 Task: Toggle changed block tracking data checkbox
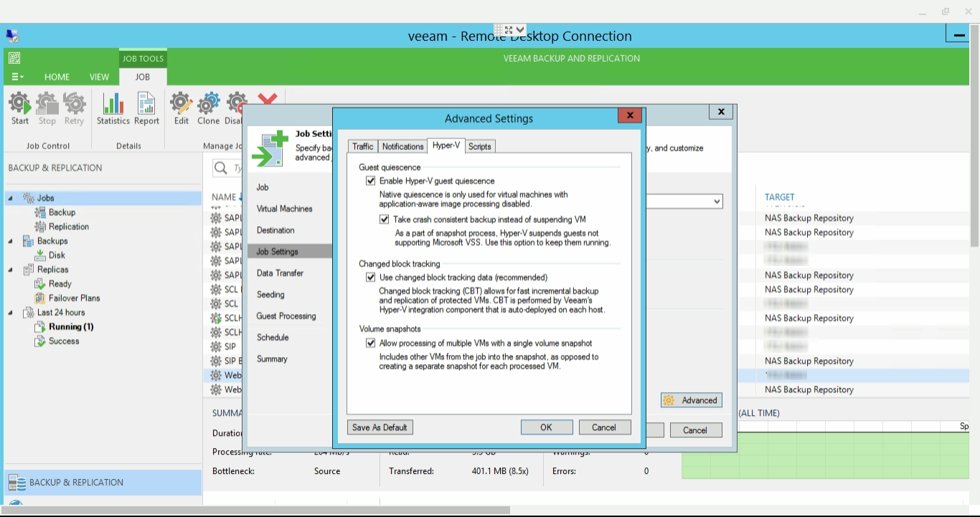click(370, 277)
